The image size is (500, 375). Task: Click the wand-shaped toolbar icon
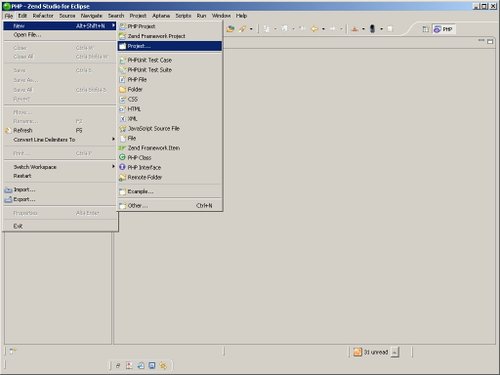(242, 29)
